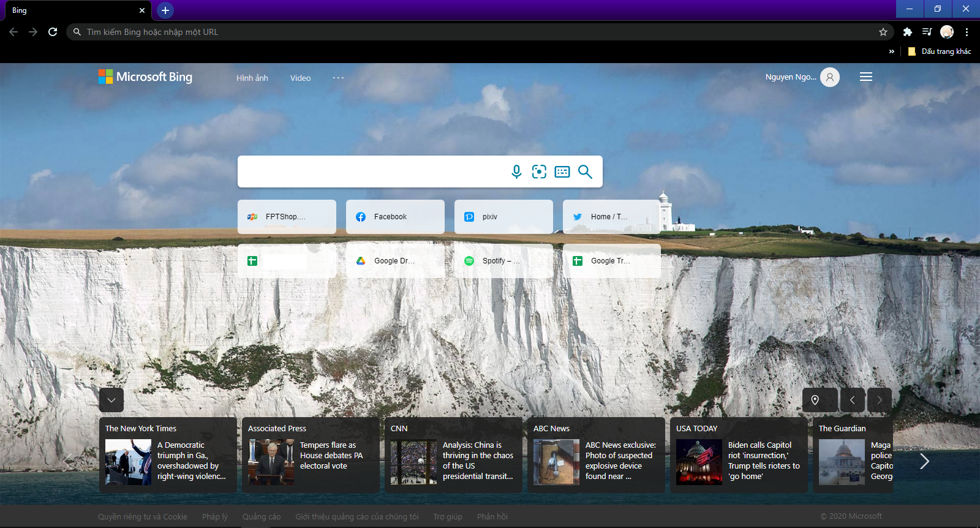Close the Bing tab
Screen dimensions: 980x528
(142, 10)
